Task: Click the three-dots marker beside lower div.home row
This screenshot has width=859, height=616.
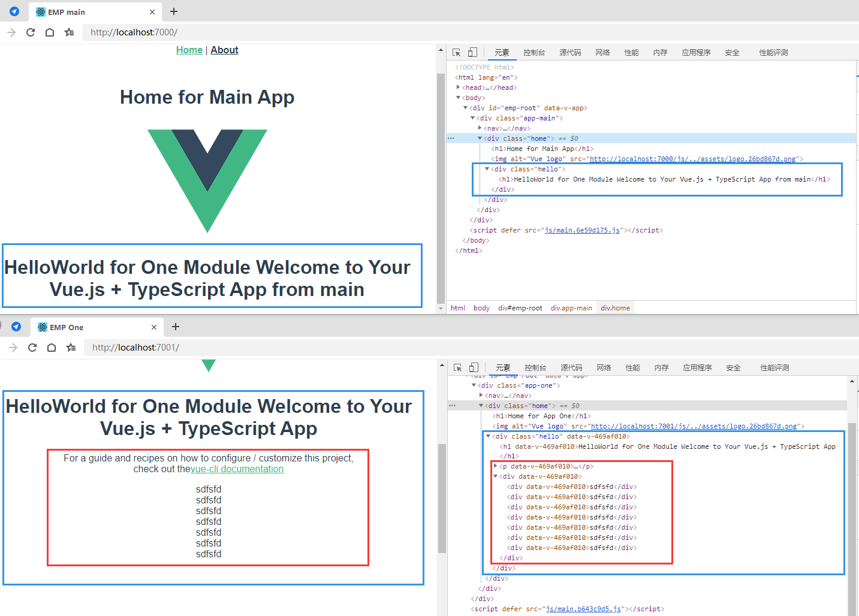Action: point(453,406)
